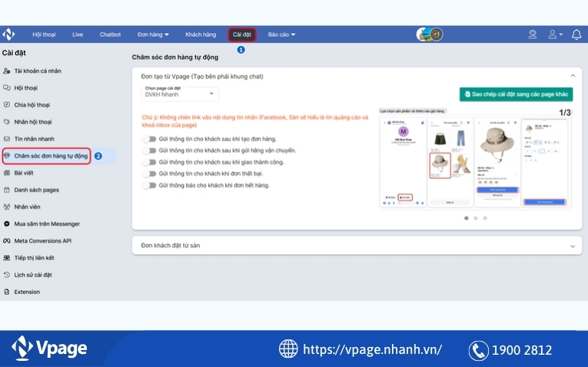Click the Chăm sóc đơn hàng tự động icon

pos(7,156)
